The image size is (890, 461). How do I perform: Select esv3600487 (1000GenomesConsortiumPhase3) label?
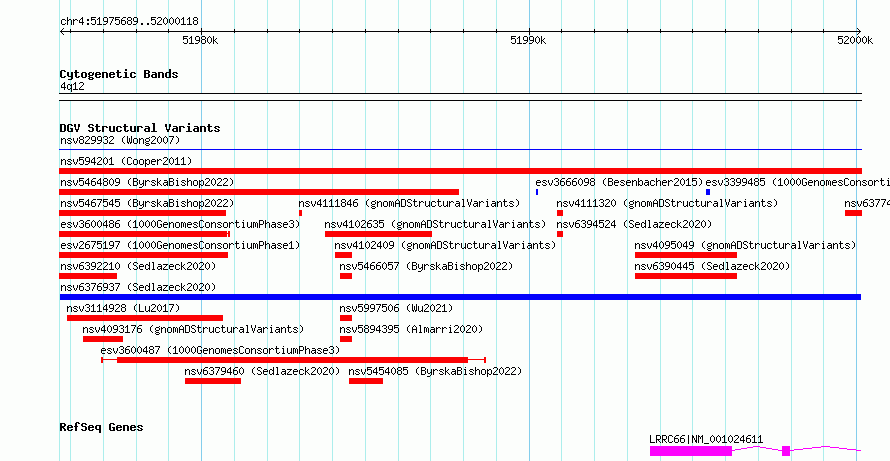click(x=220, y=350)
